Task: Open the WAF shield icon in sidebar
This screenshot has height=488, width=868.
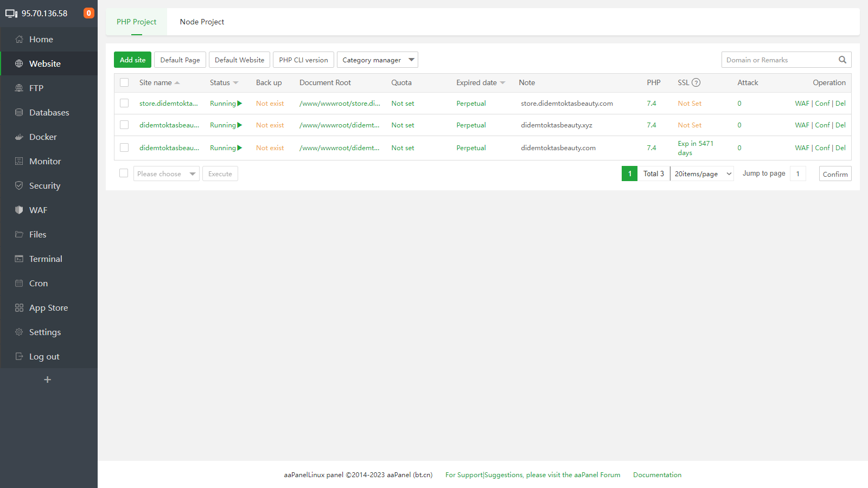Action: click(x=19, y=210)
